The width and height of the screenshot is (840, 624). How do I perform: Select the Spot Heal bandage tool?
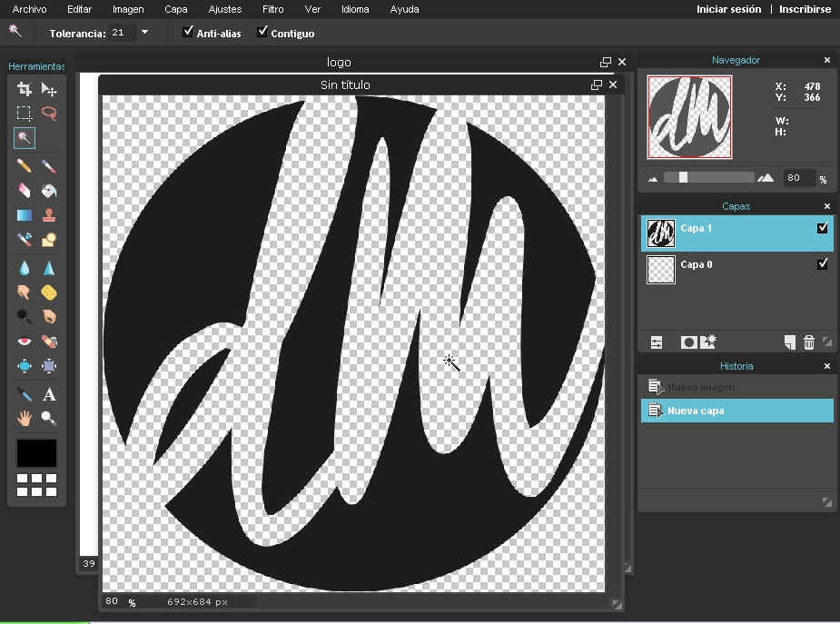[49, 342]
